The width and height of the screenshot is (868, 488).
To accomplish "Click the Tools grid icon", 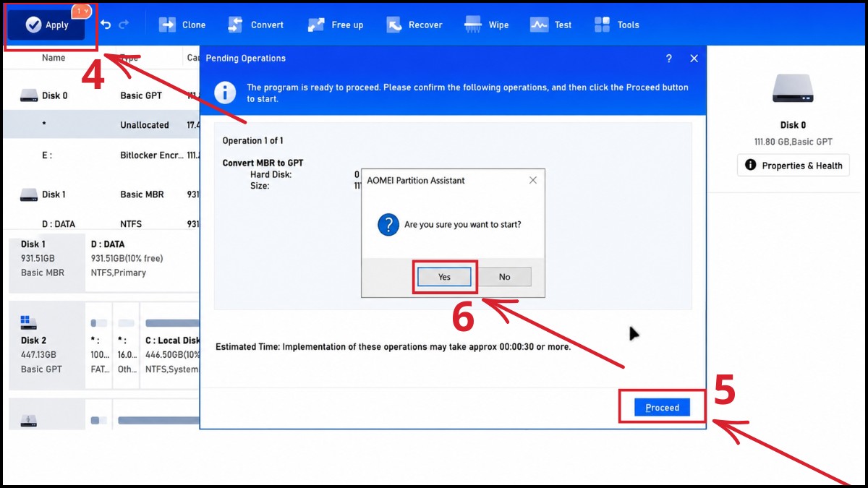I will click(x=602, y=25).
